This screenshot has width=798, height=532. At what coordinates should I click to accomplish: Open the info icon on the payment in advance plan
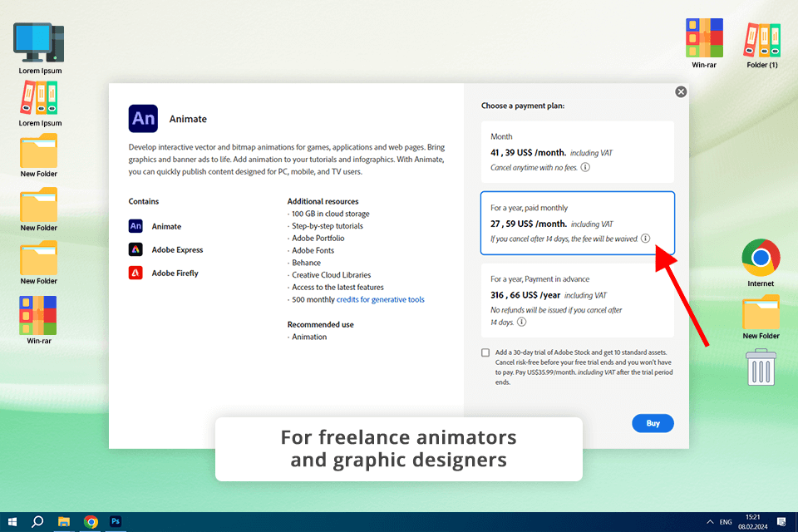(522, 322)
